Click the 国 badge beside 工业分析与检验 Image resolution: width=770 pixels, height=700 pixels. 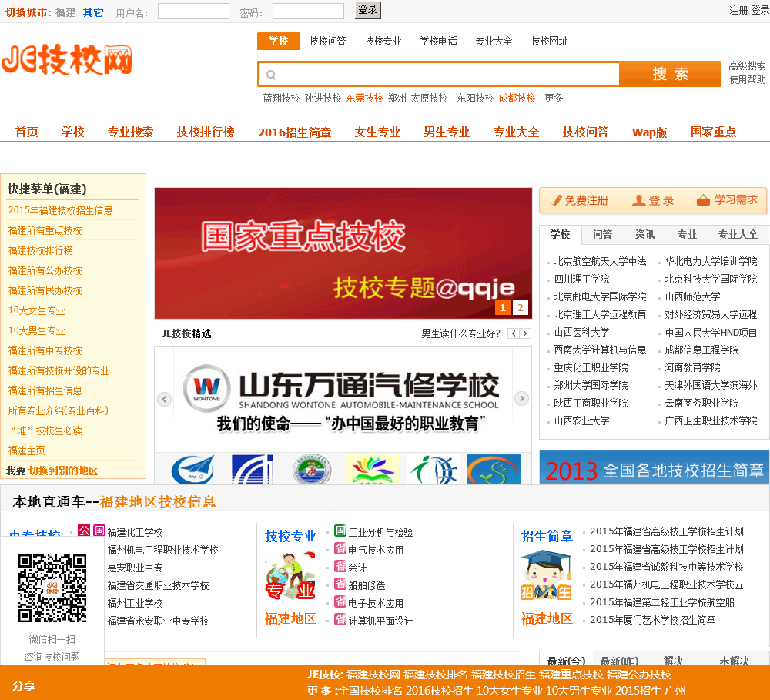click(340, 531)
